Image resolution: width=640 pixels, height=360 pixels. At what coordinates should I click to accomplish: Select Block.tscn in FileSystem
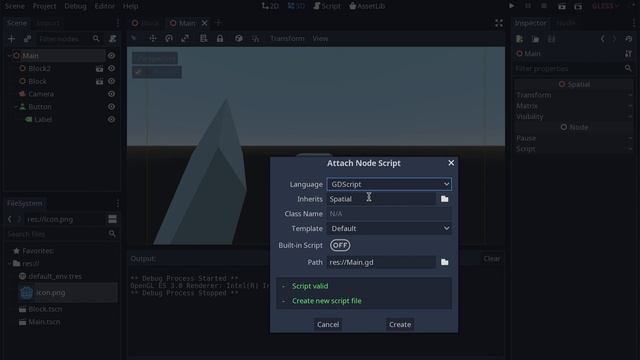45,309
